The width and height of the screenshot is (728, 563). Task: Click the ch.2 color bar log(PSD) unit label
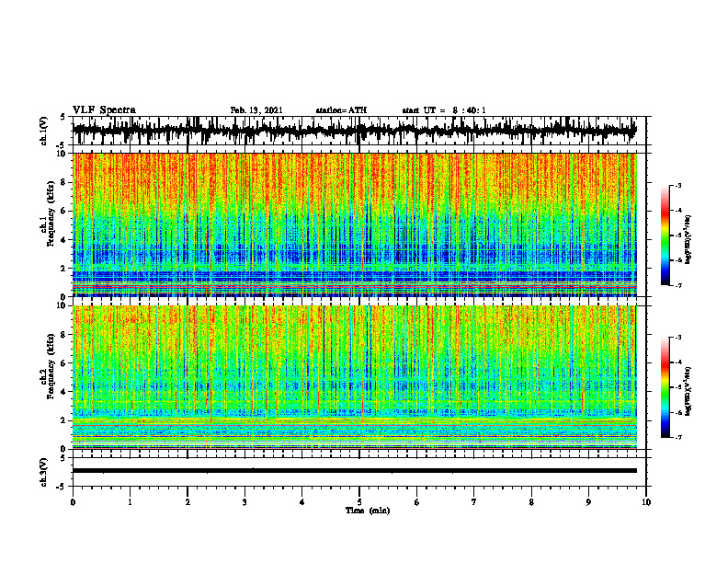click(688, 391)
